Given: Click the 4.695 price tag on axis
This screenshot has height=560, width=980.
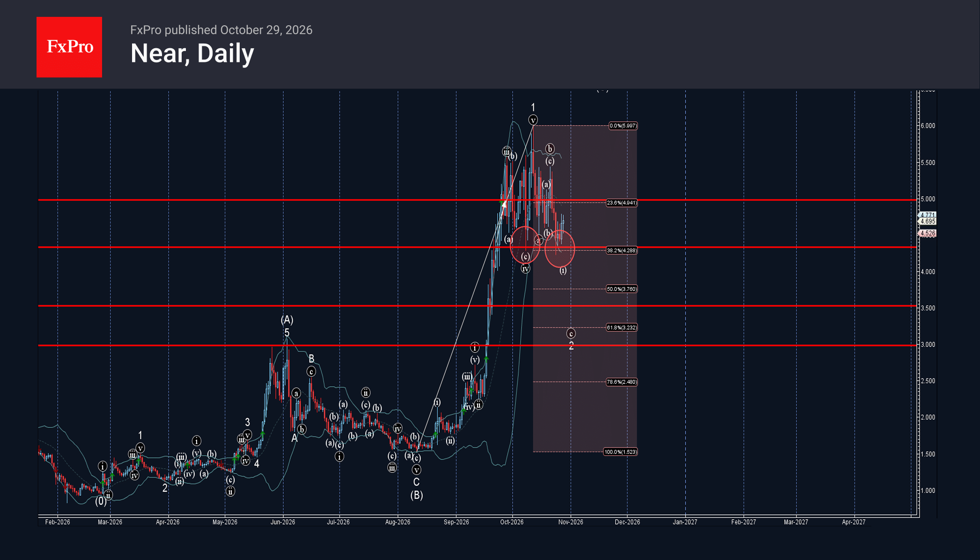Looking at the screenshot, I should click(x=927, y=221).
